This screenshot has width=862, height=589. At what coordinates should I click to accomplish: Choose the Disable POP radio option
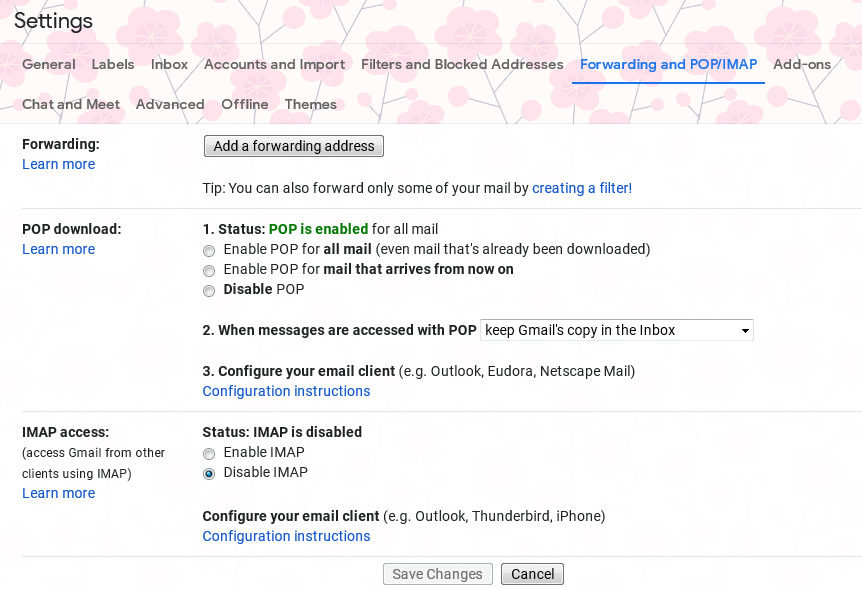[209, 291]
